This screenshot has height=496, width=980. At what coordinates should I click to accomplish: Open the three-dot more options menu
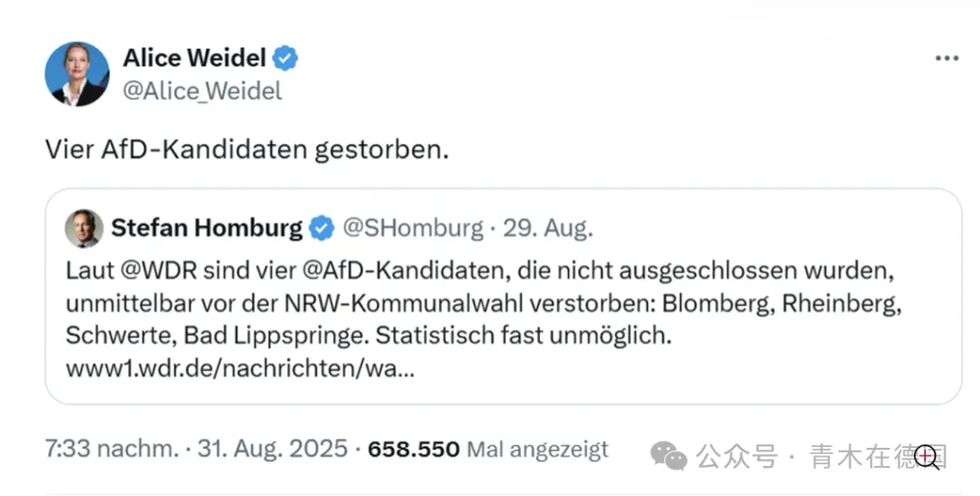[x=946, y=59]
